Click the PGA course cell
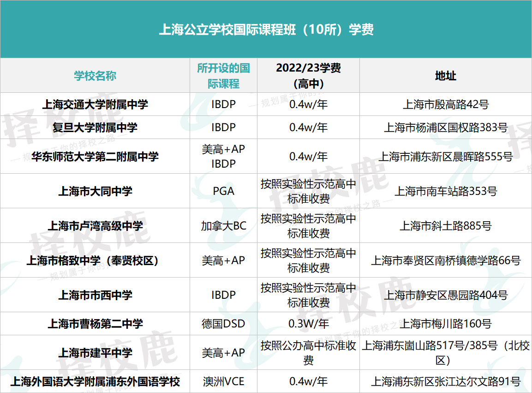Image resolution: width=532 pixels, height=393 pixels. tap(223, 191)
